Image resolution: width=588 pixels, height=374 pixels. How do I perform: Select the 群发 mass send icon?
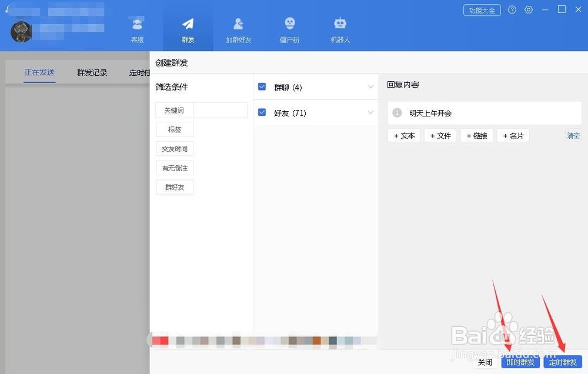click(x=188, y=24)
